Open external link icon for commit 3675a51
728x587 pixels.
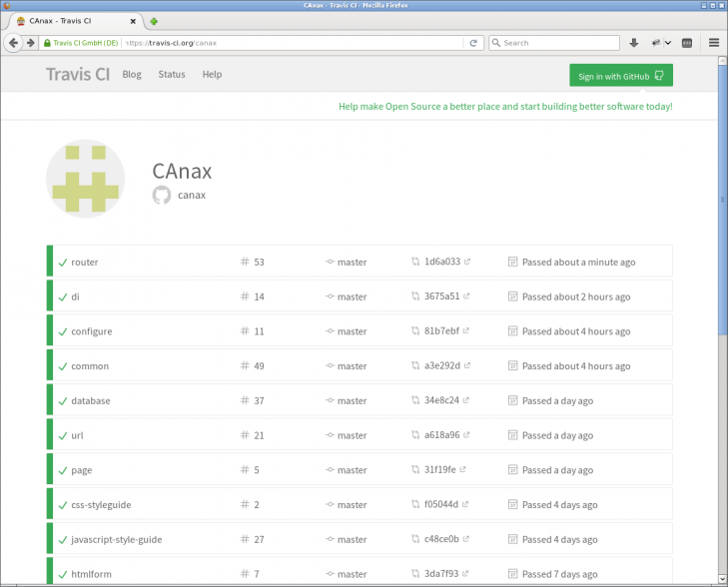(466, 296)
